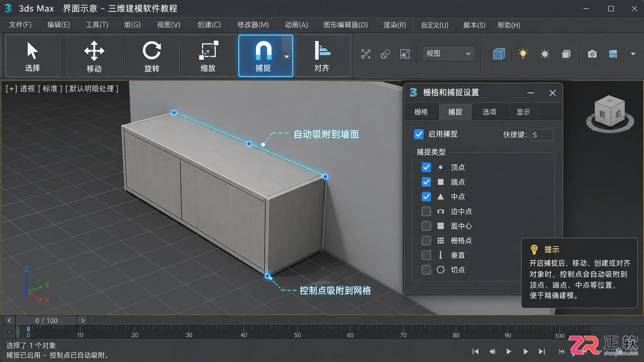Close the 栅格和捕捉设置 dialog
Screen dimensions: 644x362
tap(553, 93)
